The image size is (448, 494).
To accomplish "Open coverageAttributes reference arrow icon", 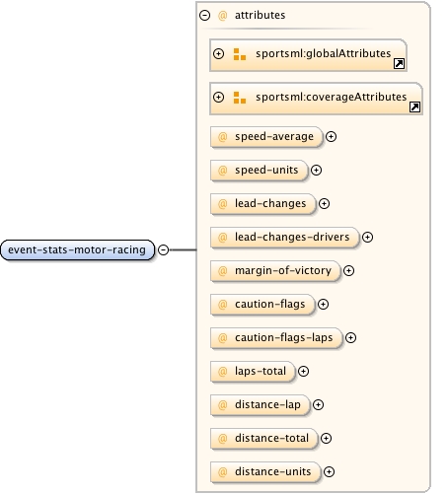I will point(414,106).
